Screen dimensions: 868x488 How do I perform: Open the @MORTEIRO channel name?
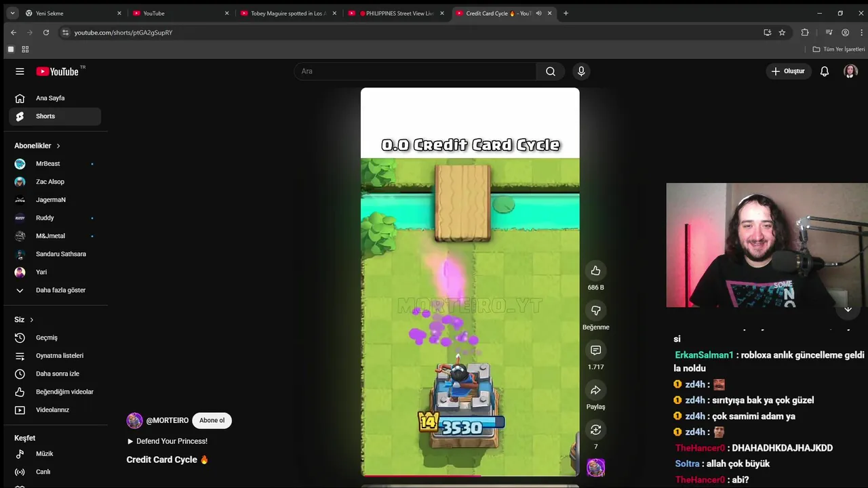tap(167, 421)
